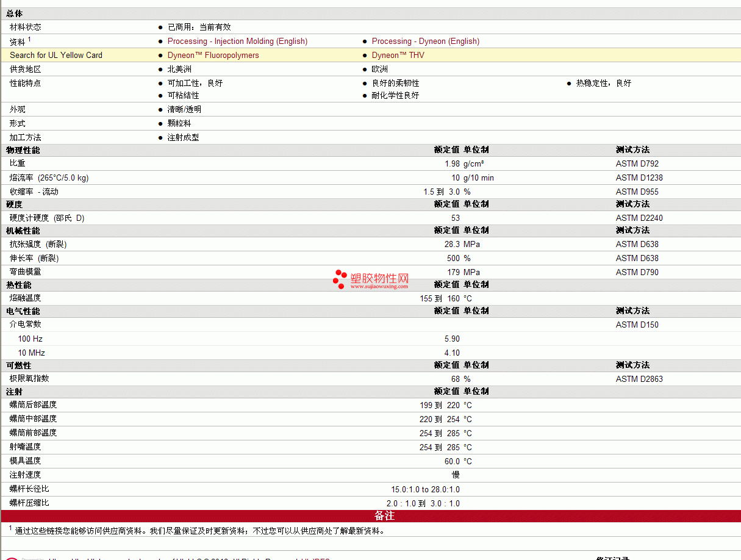
Task: Click the 硬度 section header
Action: click(x=14, y=204)
